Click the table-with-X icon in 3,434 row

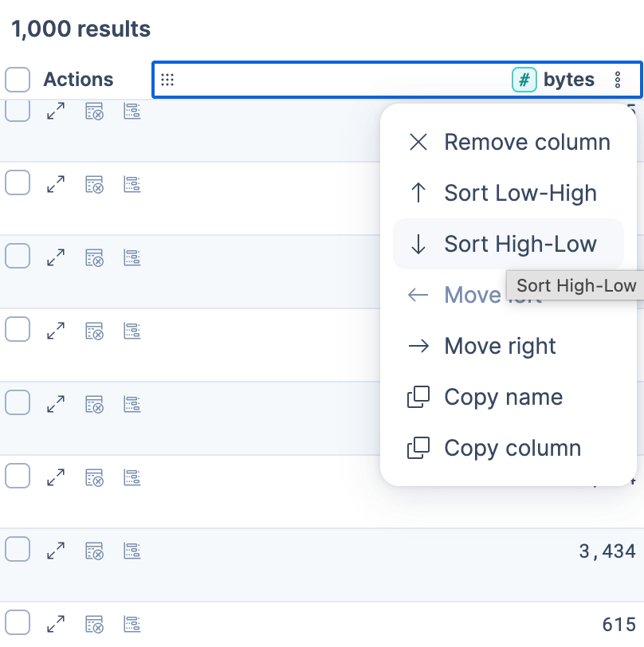pyautogui.click(x=95, y=551)
